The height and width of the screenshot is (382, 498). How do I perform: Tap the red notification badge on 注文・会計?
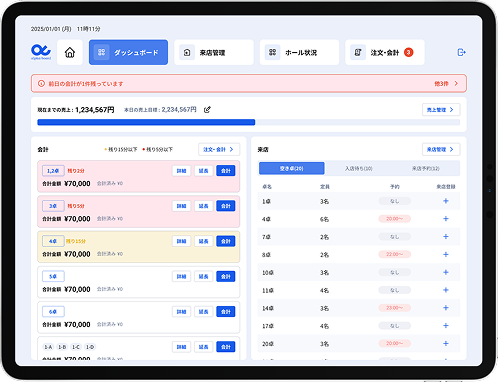pyautogui.click(x=408, y=52)
